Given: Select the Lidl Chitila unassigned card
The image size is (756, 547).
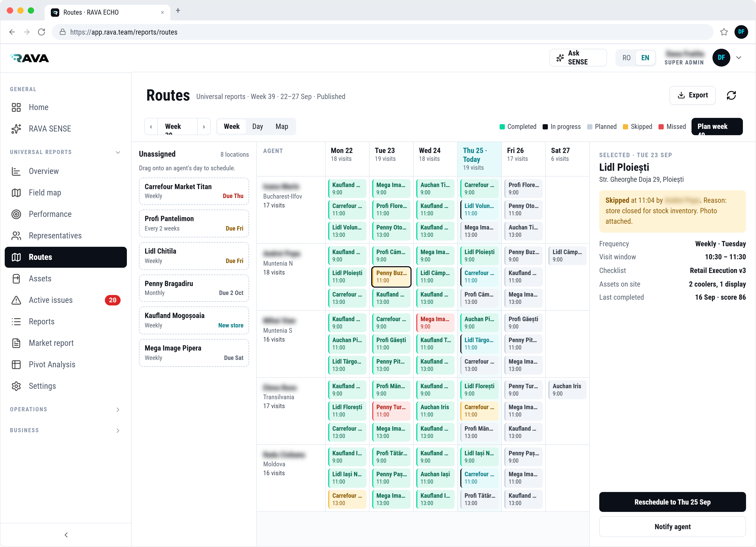Looking at the screenshot, I should (194, 256).
